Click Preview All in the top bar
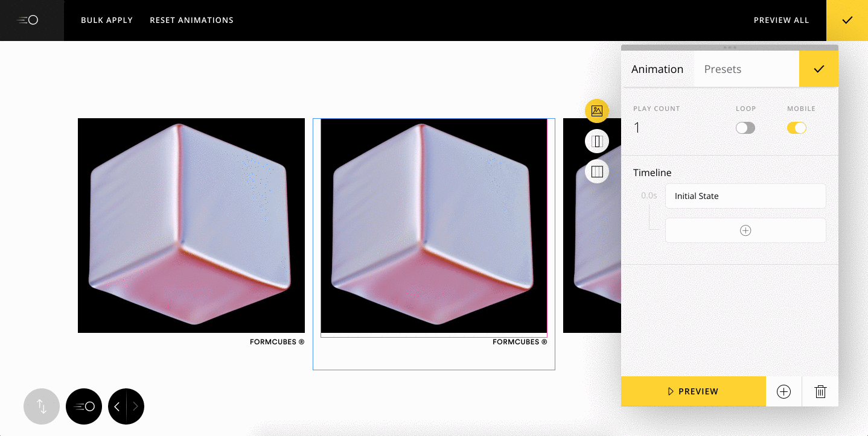 click(781, 20)
